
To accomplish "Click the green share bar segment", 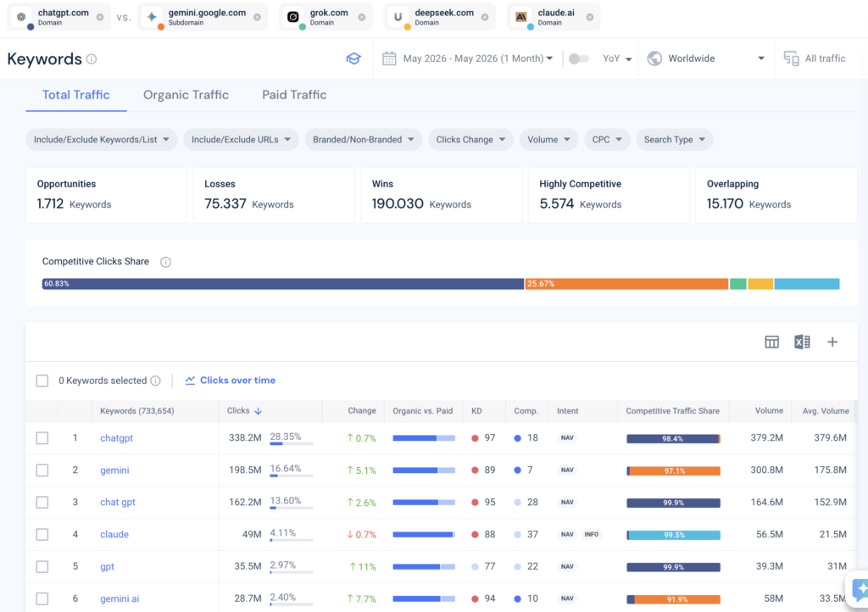I will pos(738,284).
